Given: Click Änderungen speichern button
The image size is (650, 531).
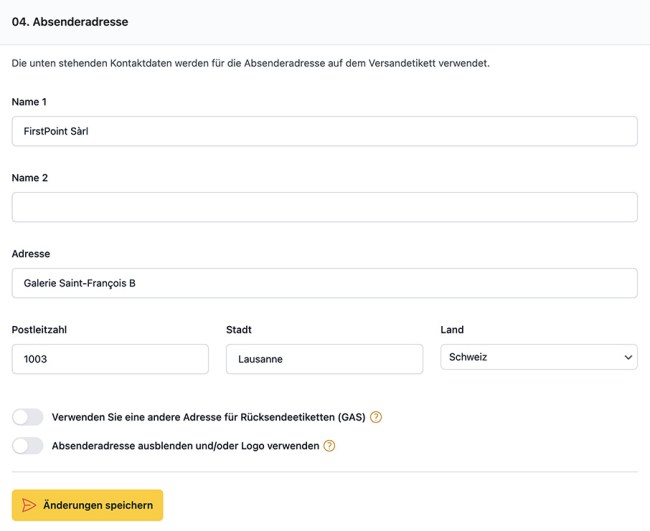Looking at the screenshot, I should (87, 505).
